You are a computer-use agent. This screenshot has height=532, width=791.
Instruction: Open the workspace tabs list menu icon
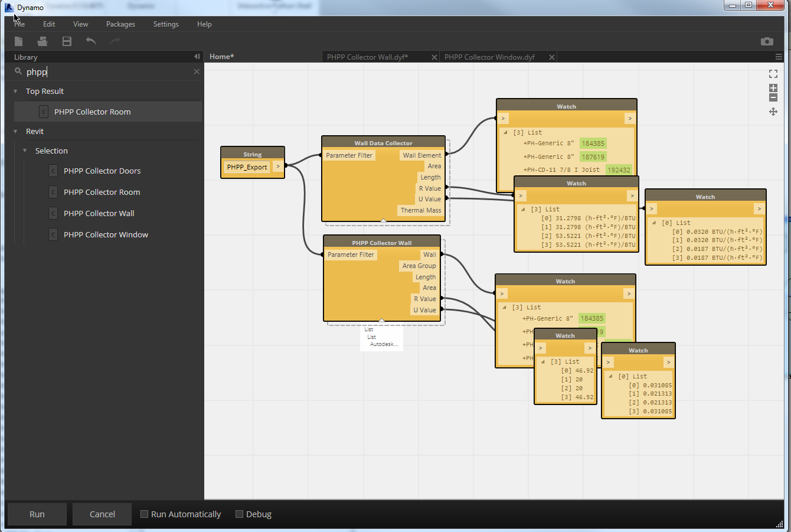coord(779,57)
